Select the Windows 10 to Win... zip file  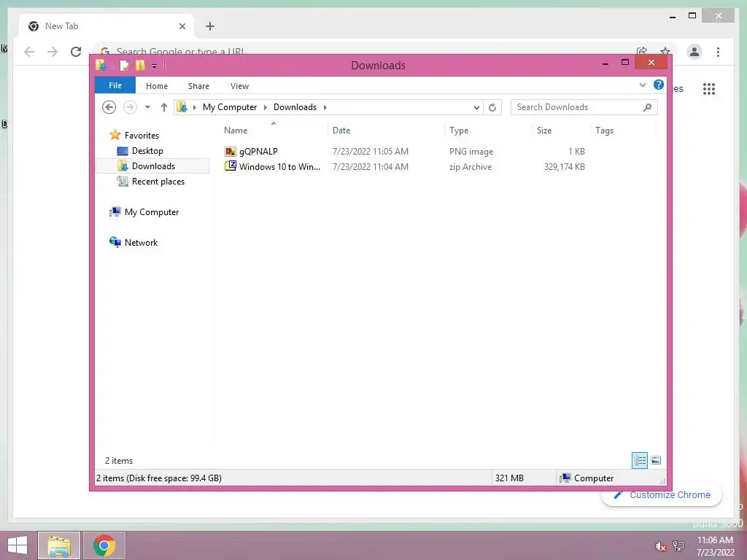pyautogui.click(x=279, y=167)
